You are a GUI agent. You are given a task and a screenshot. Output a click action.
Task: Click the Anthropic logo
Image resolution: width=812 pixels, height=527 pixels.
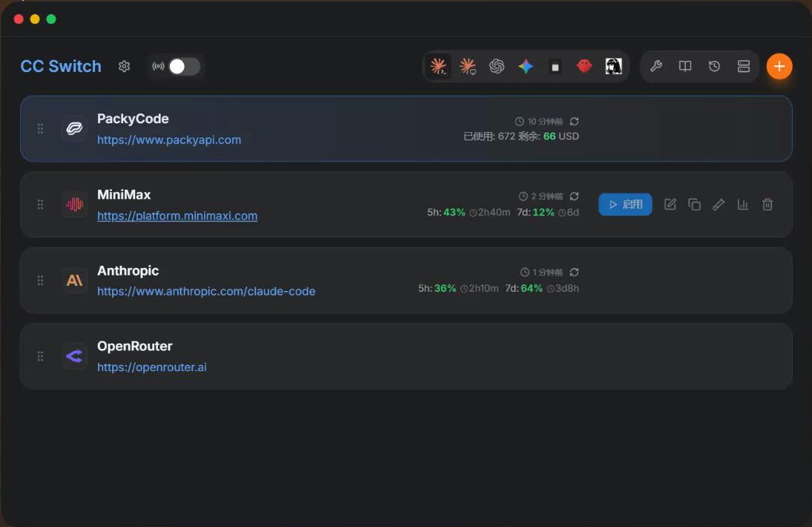coord(74,281)
